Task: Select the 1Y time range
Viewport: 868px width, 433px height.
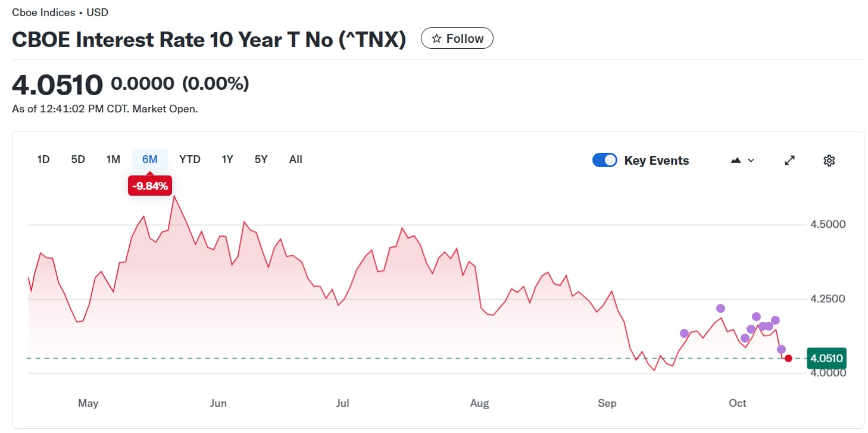Action: click(x=227, y=159)
